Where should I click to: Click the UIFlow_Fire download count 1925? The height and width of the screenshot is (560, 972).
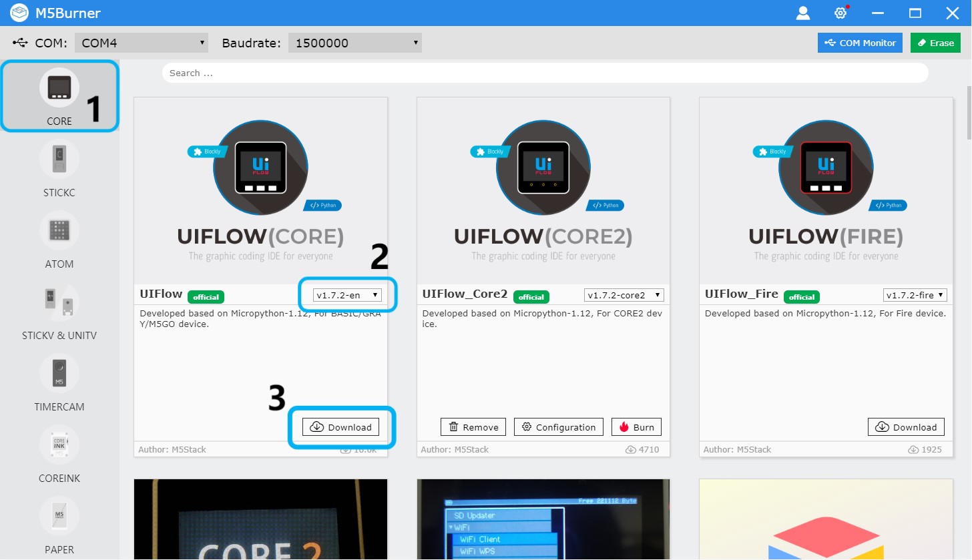click(x=925, y=450)
